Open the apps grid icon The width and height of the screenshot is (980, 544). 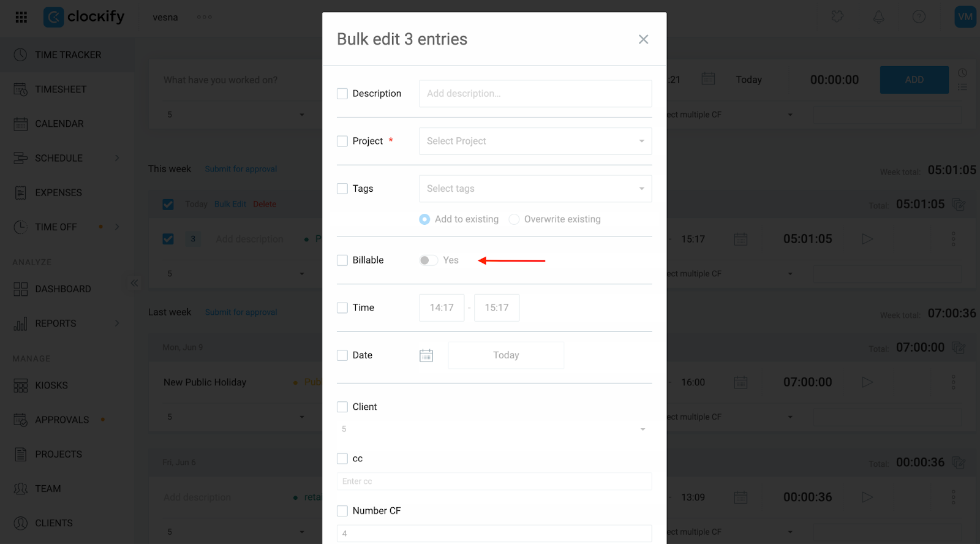[x=21, y=17]
